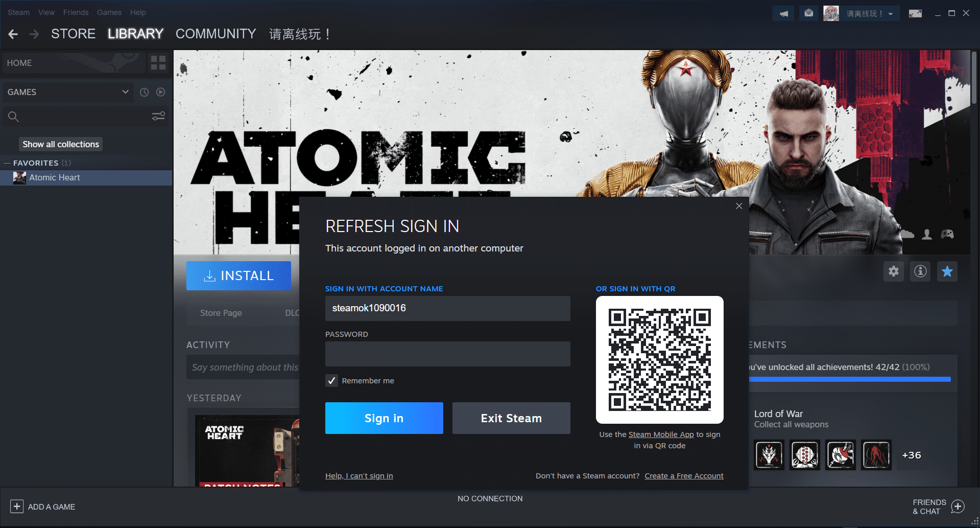980x528 pixels.
Task: Open the envelope inbox icon
Action: coord(809,13)
